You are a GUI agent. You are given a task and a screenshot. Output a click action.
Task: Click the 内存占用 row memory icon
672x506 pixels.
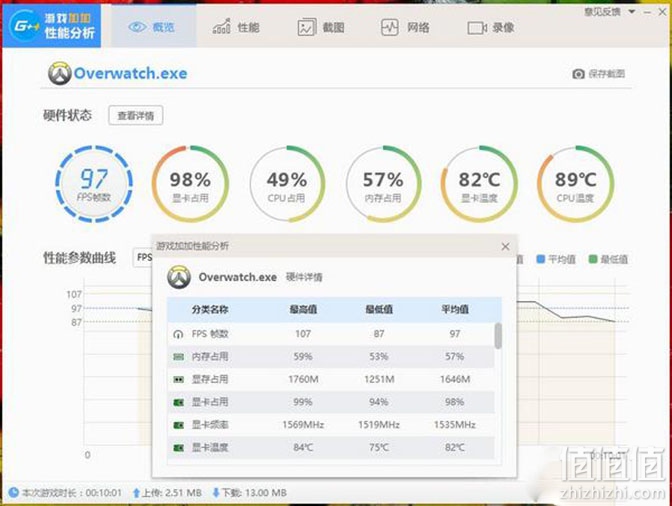pyautogui.click(x=178, y=356)
